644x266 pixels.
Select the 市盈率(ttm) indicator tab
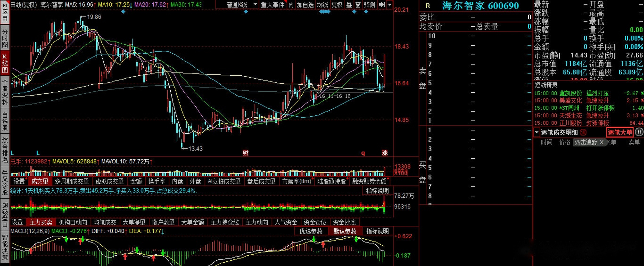tap(297, 181)
